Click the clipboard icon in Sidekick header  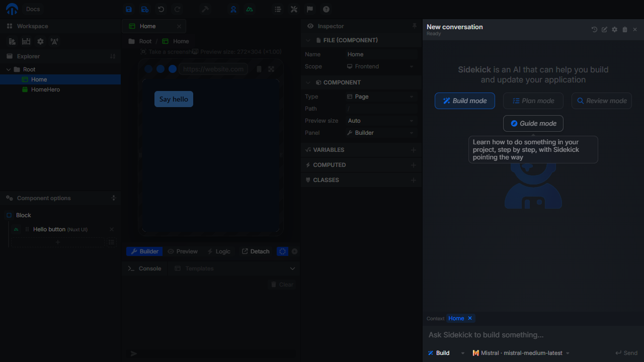[625, 30]
